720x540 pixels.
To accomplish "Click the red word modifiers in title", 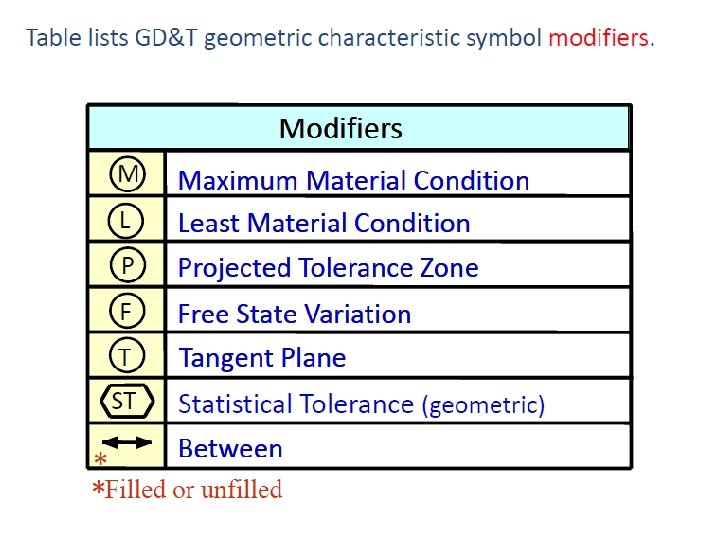I will tap(598, 38).
